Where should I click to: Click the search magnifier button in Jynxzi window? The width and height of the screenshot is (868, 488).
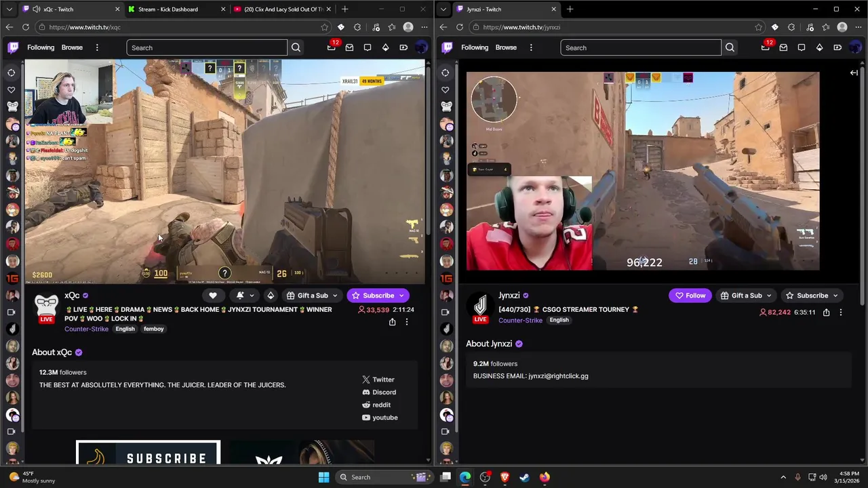pos(730,47)
